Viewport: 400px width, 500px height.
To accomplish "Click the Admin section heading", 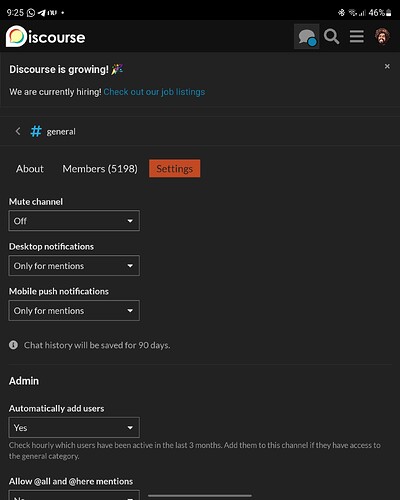I will coord(24,381).
